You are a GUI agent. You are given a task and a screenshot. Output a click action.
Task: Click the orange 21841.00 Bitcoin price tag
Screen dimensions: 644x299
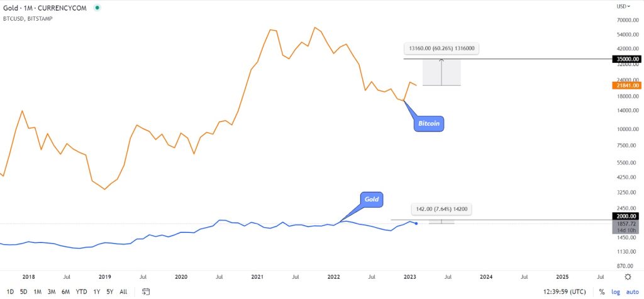click(x=626, y=85)
